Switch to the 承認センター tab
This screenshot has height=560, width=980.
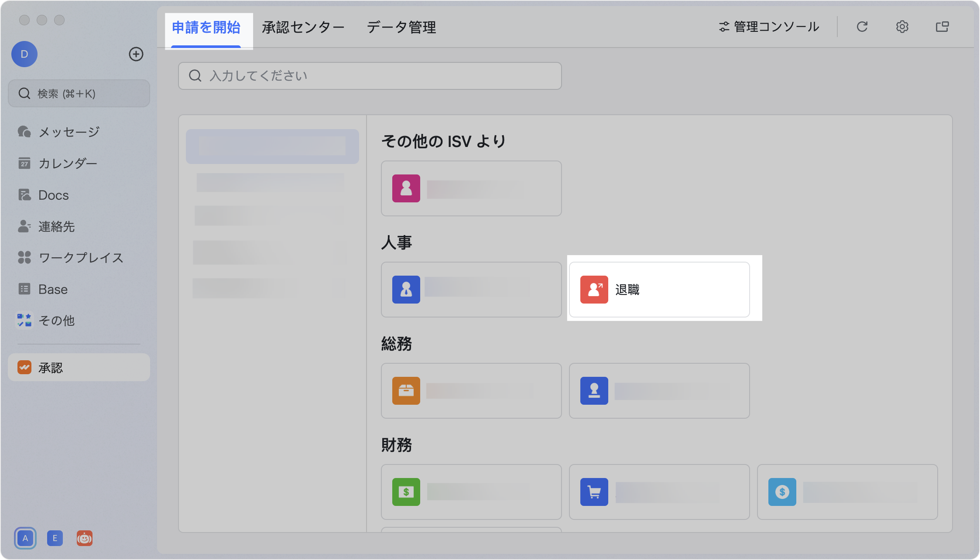(x=303, y=27)
